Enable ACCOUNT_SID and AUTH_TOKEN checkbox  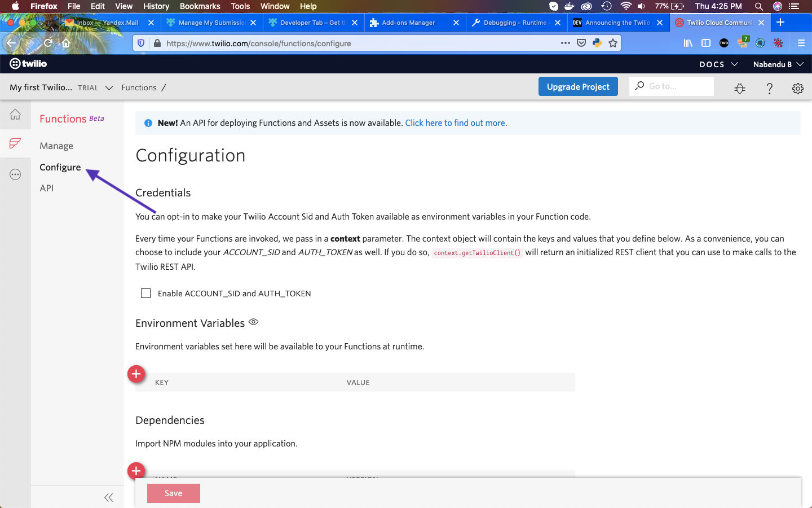click(x=146, y=294)
